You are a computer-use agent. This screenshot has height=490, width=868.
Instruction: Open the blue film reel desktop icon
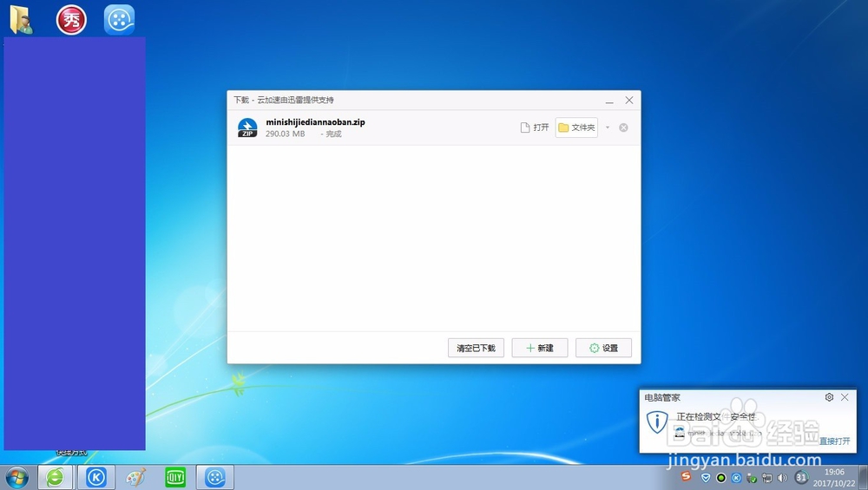tap(119, 20)
